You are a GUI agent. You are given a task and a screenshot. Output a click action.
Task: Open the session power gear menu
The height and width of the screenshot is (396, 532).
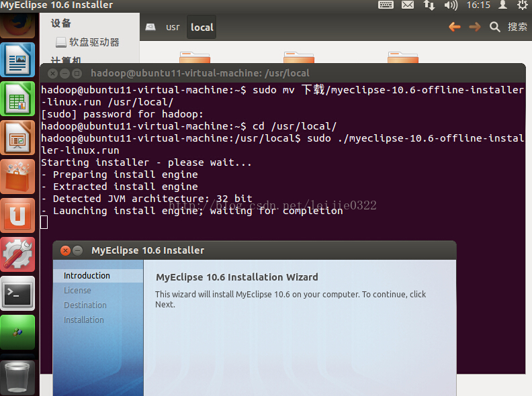click(523, 5)
